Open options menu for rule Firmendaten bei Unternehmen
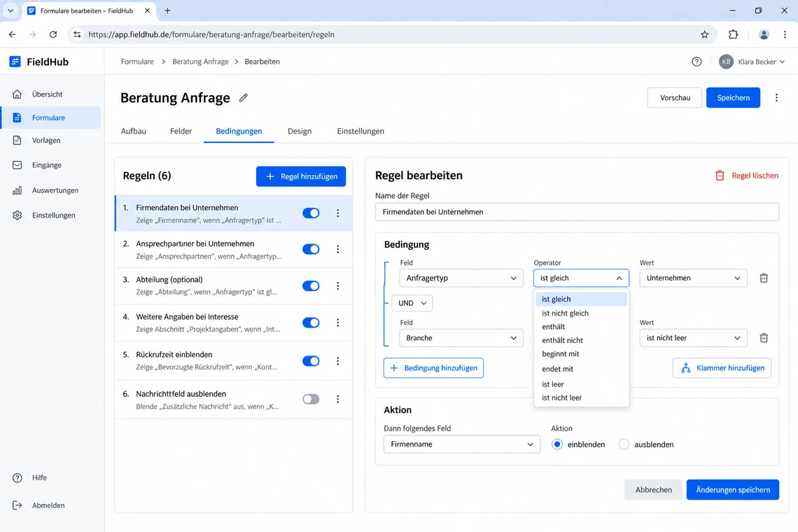The image size is (798, 532). 337,213
